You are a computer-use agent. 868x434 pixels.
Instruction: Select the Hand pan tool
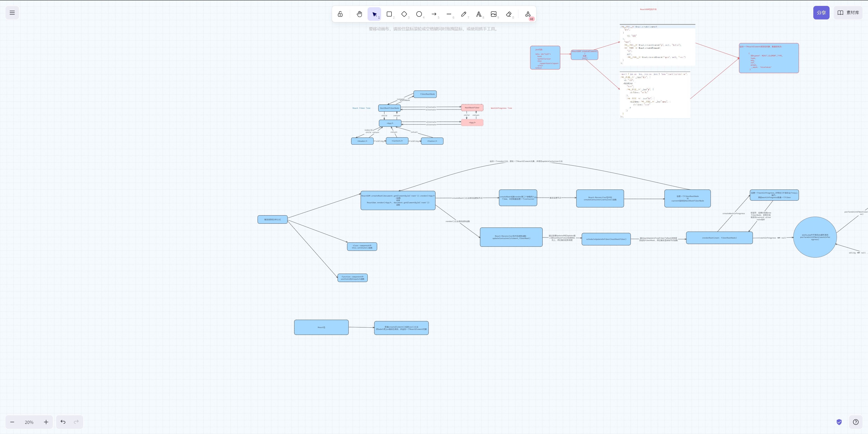pos(359,14)
